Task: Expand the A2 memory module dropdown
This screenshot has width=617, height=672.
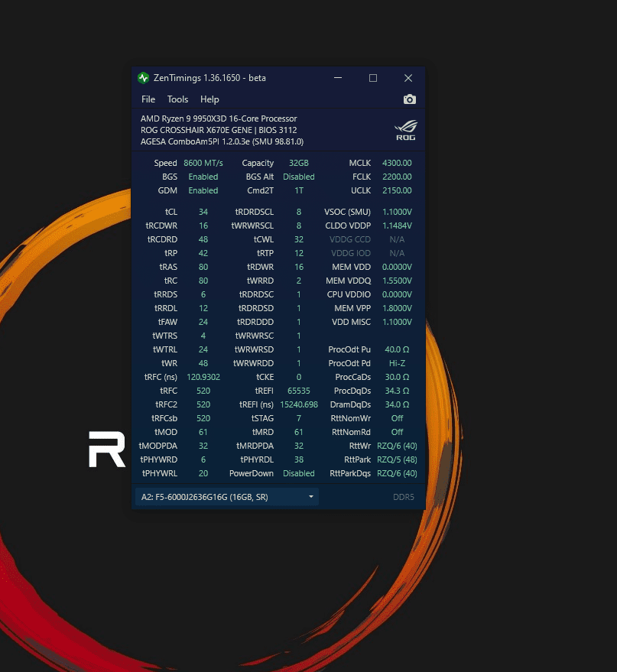Action: 226,497
